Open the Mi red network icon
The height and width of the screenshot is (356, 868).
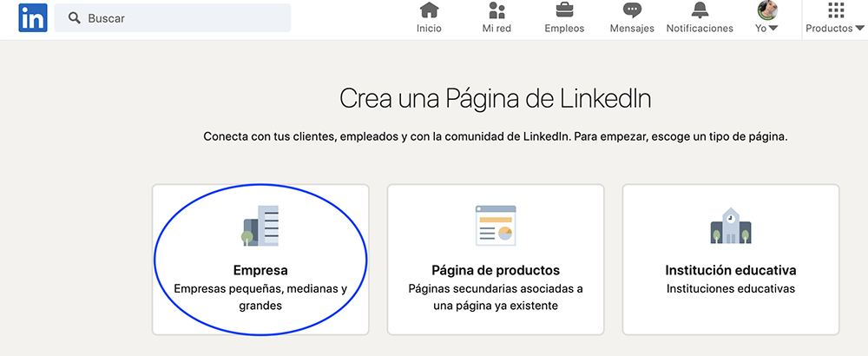tap(496, 10)
